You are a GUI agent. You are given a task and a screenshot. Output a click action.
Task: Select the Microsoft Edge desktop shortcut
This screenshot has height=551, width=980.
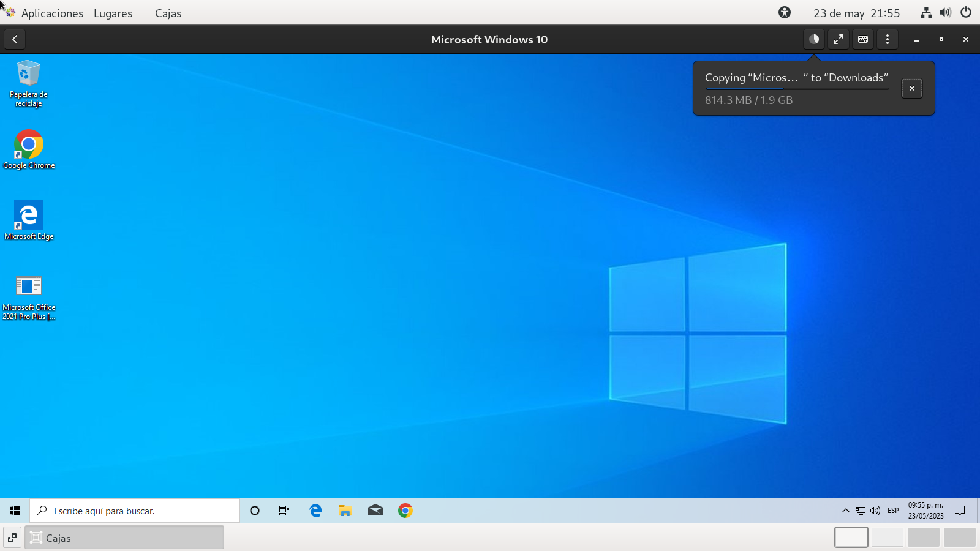[x=29, y=220]
